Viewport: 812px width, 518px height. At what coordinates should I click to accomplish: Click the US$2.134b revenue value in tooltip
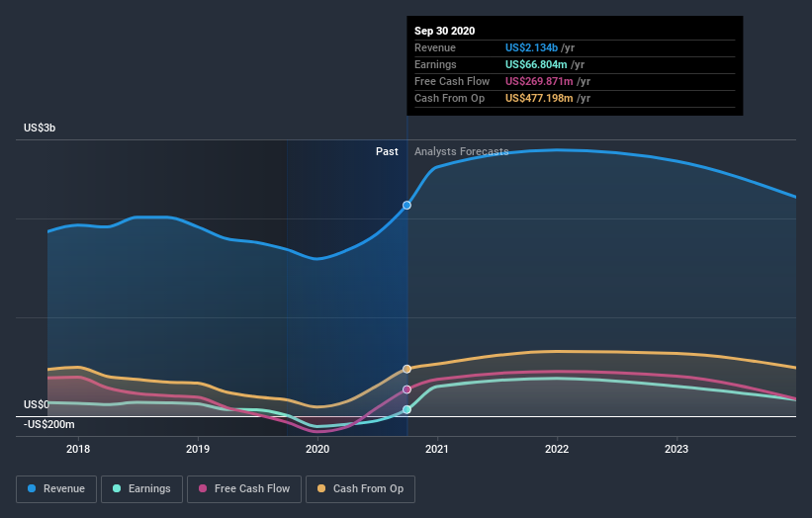coord(531,47)
